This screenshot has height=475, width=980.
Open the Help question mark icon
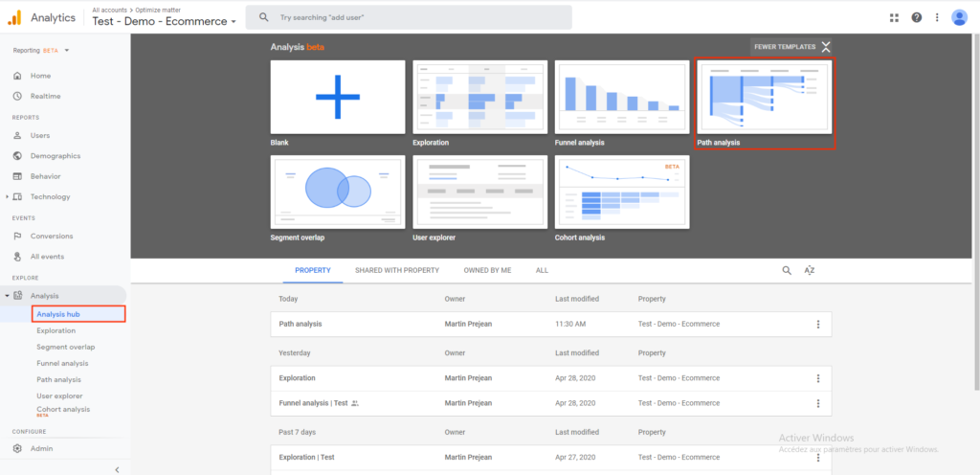coord(916,17)
